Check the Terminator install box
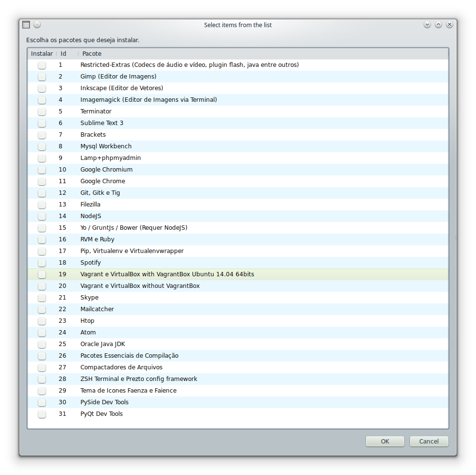Image resolution: width=476 pixels, height=475 pixels. (x=42, y=111)
